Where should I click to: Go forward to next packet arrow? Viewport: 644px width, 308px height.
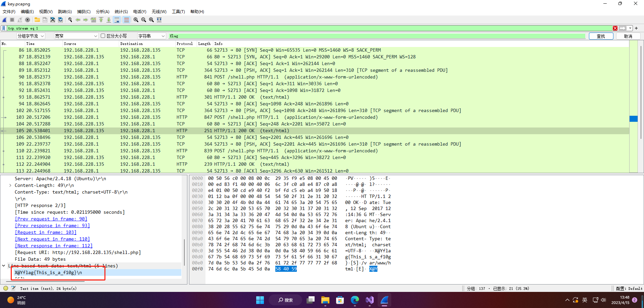(x=86, y=20)
